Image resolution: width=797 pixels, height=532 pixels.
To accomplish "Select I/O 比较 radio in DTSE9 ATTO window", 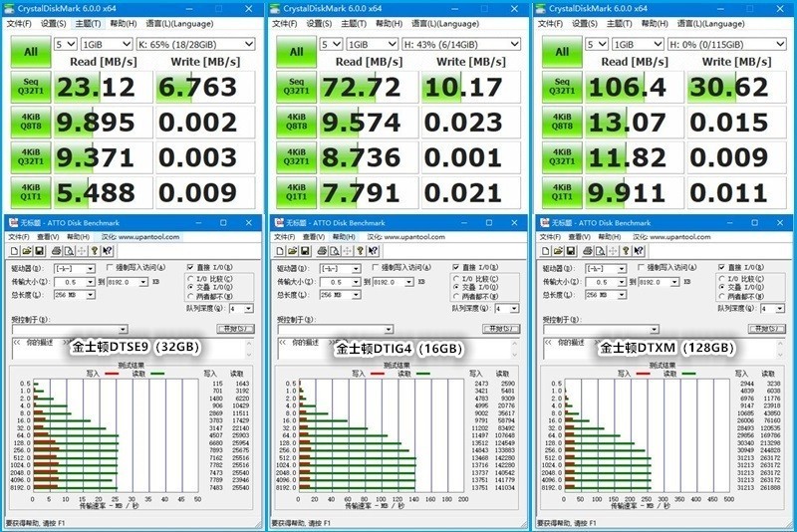I will (190, 279).
